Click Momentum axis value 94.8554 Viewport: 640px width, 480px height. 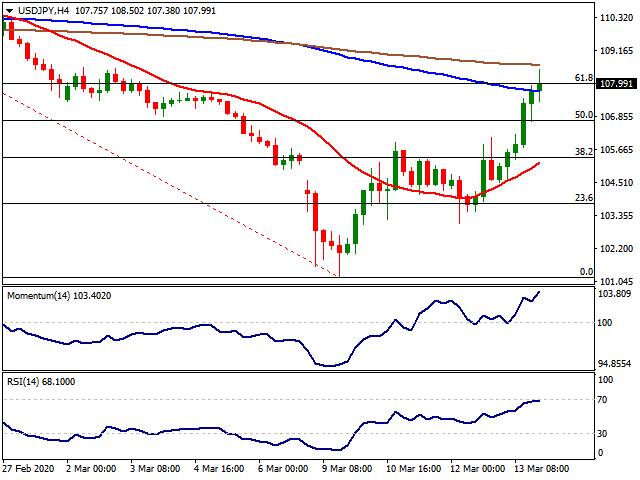pyautogui.click(x=614, y=363)
